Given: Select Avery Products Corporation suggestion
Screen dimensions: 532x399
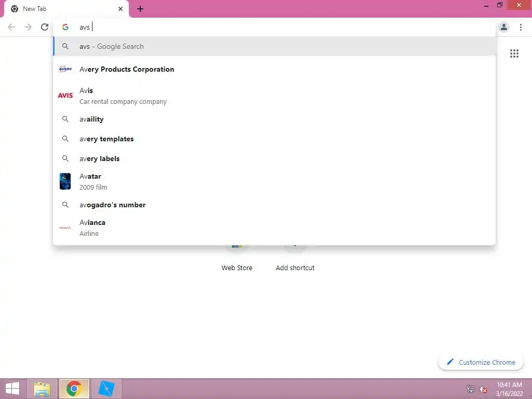Looking at the screenshot, I should (x=274, y=69).
